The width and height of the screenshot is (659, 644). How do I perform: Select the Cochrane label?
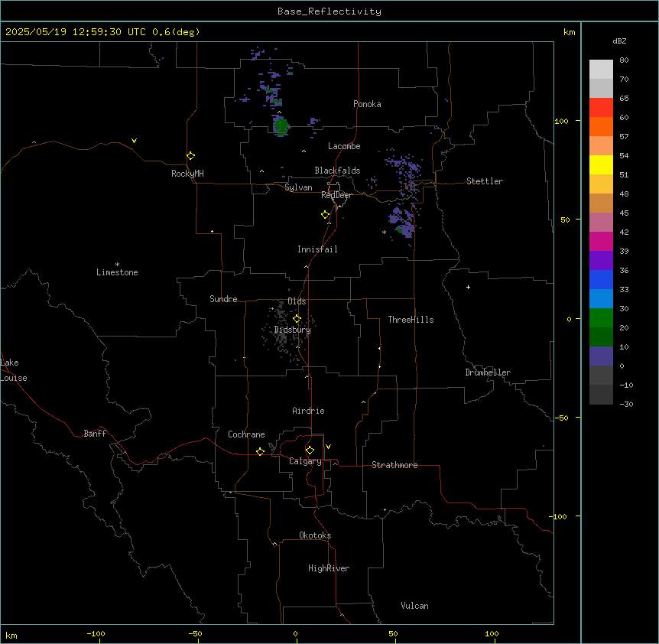[246, 434]
